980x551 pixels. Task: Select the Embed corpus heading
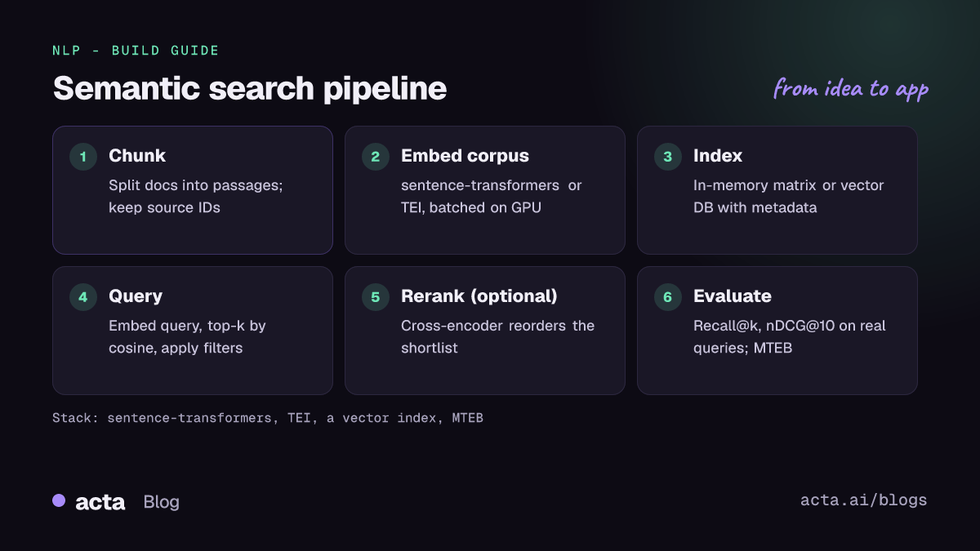(x=465, y=156)
